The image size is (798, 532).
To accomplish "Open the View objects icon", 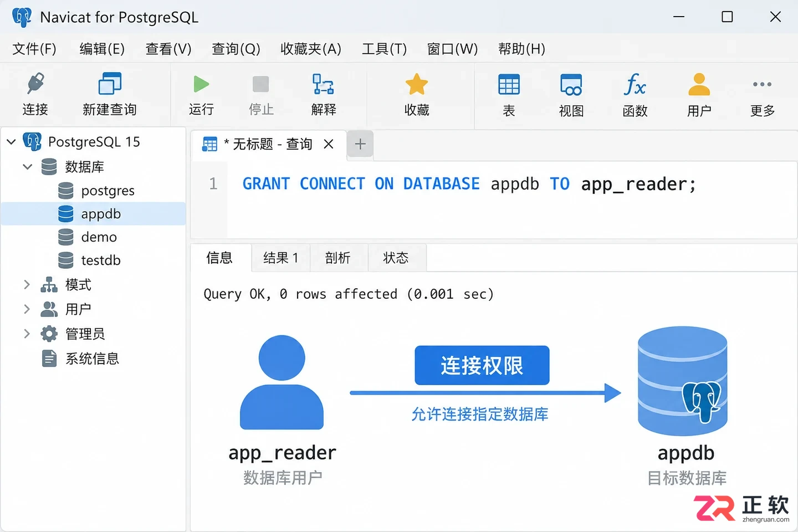I will (x=571, y=84).
